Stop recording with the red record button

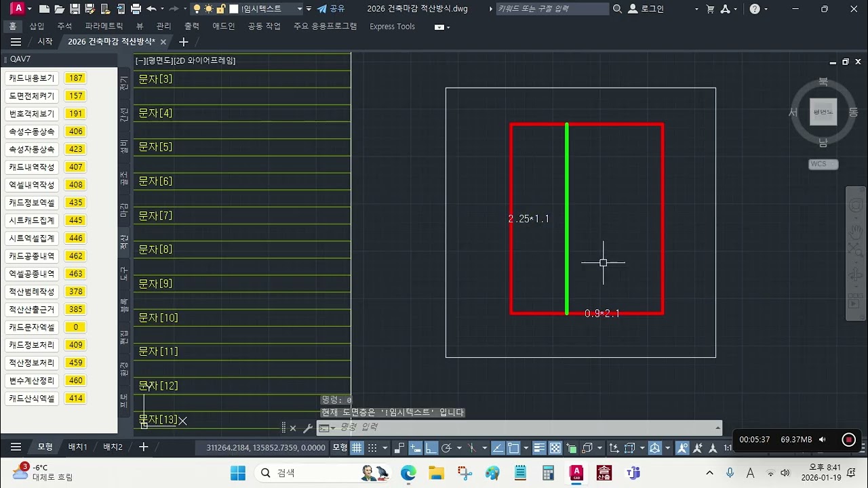click(x=848, y=440)
